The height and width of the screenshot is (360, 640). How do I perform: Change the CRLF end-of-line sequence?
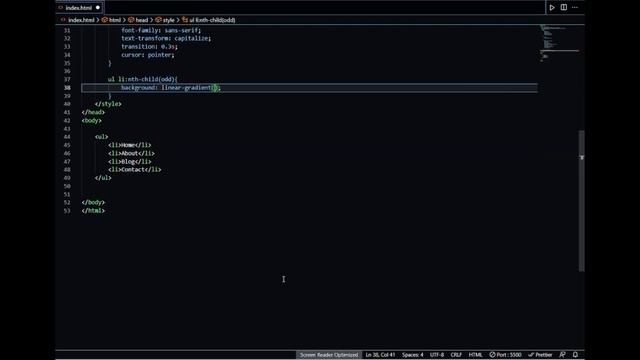(x=456, y=355)
